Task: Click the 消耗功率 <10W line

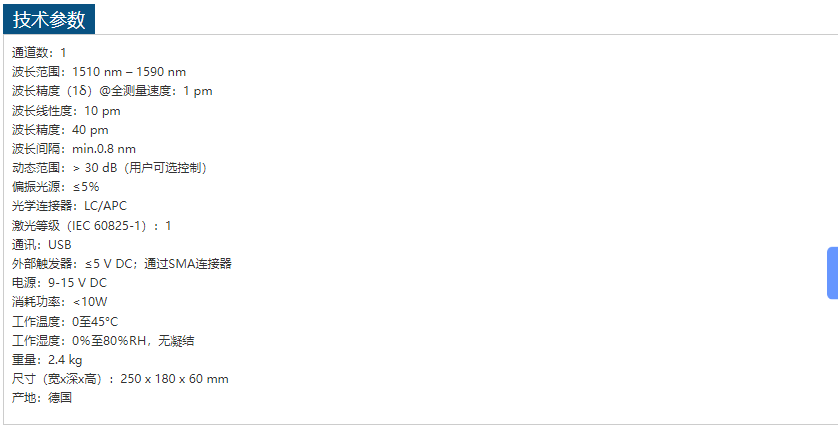Action: [60, 302]
